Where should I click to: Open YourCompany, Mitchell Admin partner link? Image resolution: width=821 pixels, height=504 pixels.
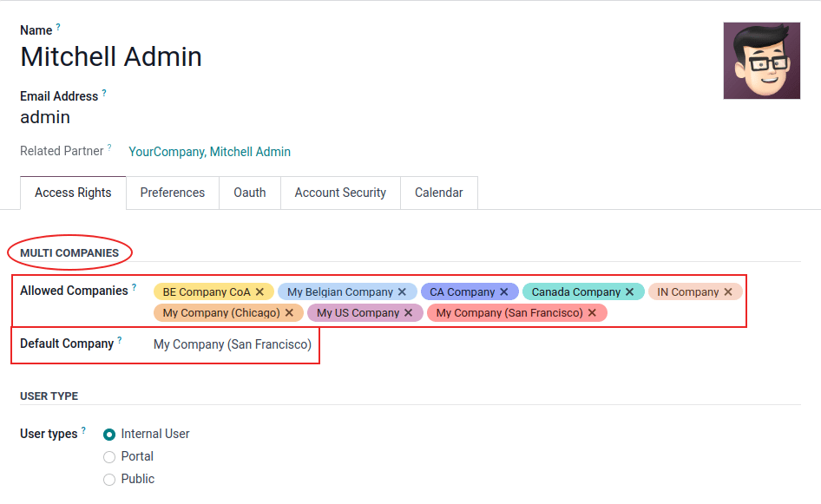pos(209,152)
